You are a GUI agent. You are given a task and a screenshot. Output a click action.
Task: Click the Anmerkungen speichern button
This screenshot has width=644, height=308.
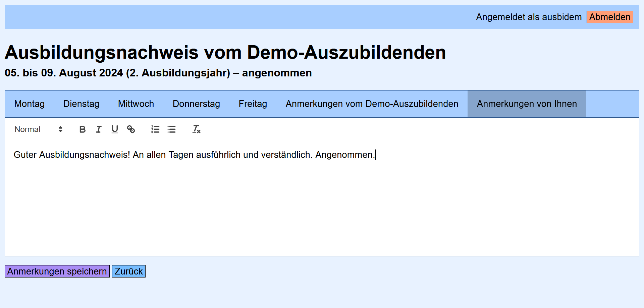tap(57, 271)
